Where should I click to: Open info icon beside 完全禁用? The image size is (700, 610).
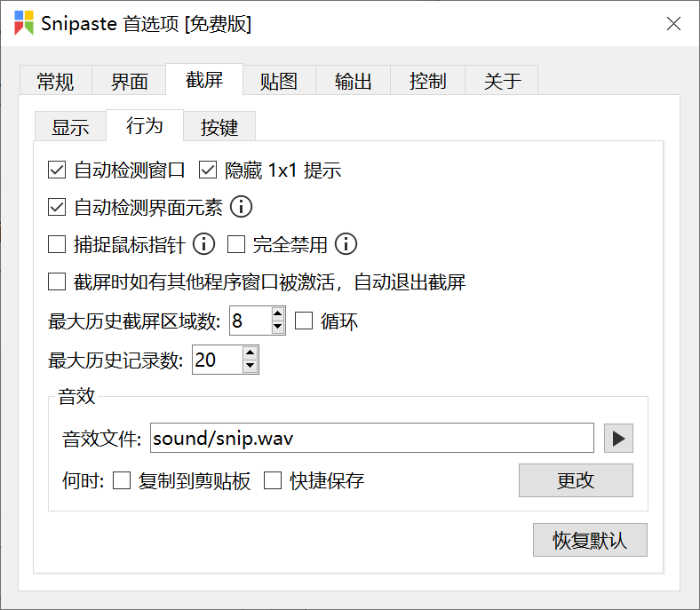tap(346, 244)
